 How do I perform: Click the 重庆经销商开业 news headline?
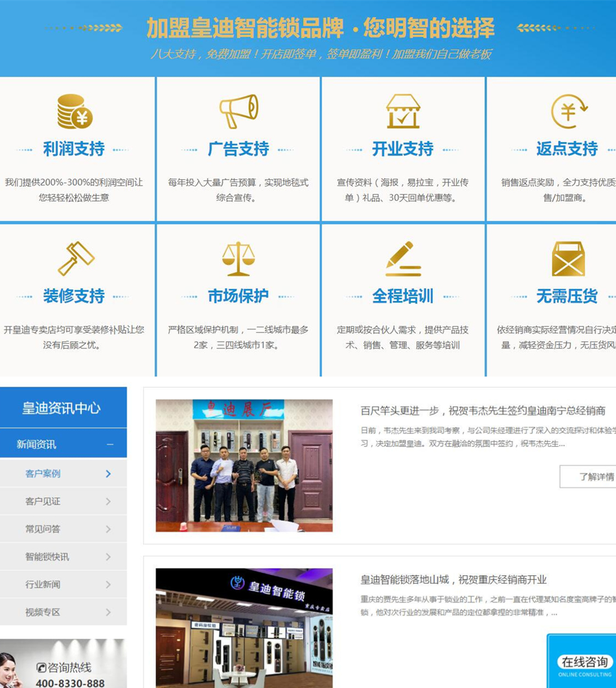[x=453, y=580]
